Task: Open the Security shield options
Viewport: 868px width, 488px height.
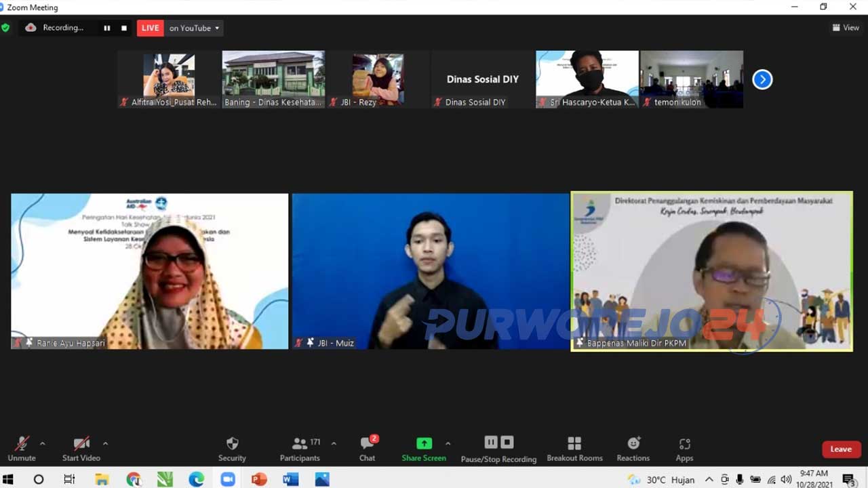Action: pyautogui.click(x=232, y=449)
